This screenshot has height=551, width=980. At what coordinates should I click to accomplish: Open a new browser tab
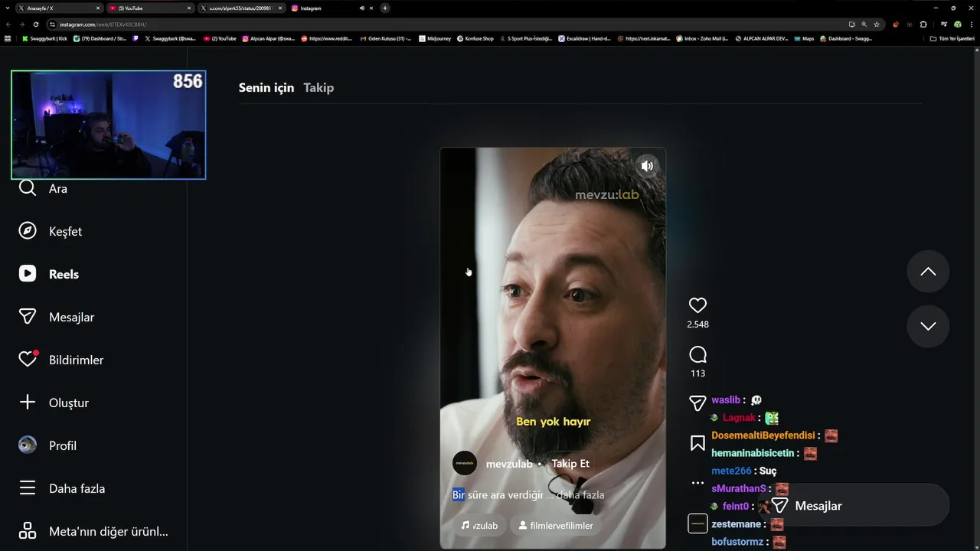(x=385, y=8)
